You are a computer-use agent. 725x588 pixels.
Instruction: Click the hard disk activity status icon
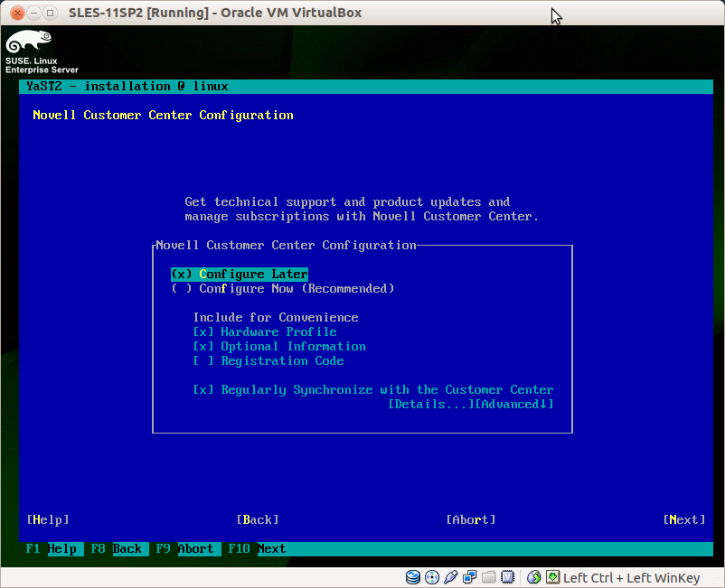[x=413, y=577]
